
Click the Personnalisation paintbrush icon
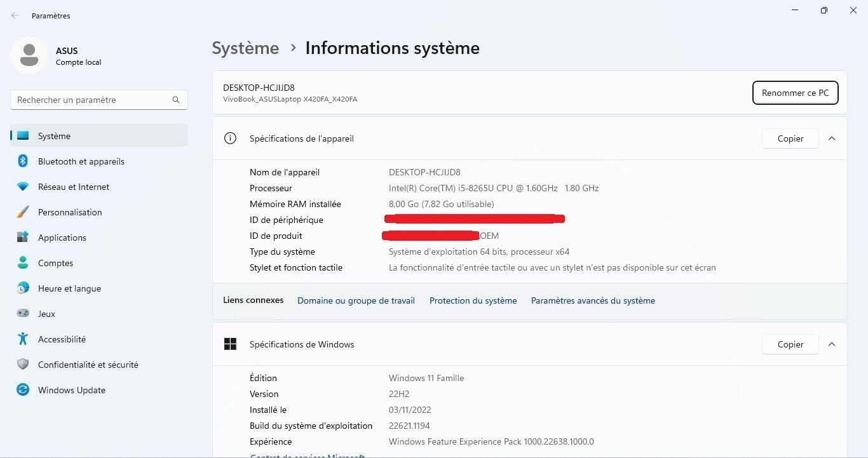(x=23, y=212)
